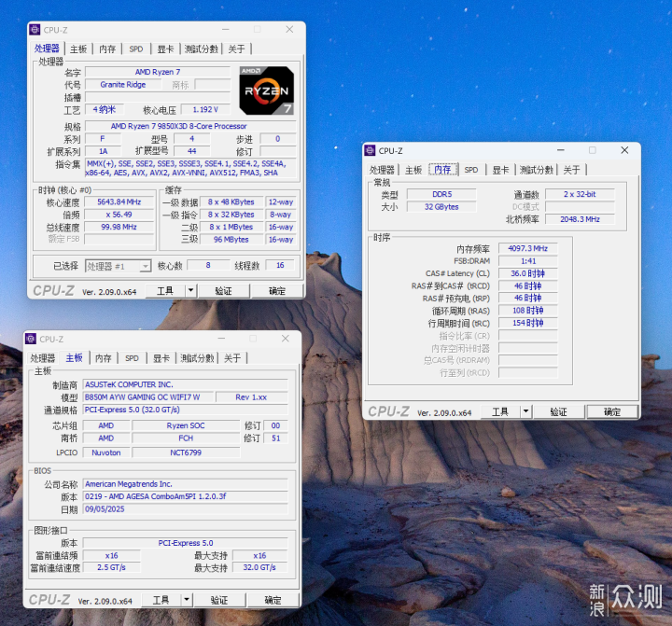
Task: Click 工具 button in motherboard window
Action: pos(161,600)
